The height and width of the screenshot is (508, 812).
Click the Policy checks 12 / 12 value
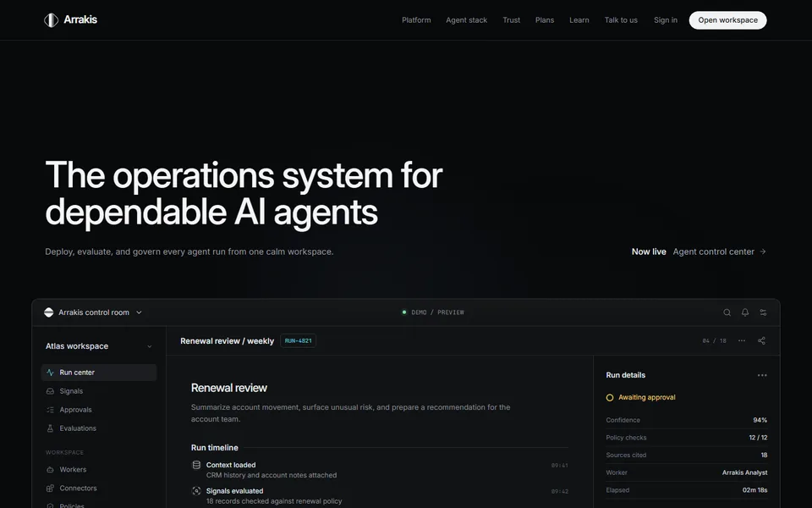click(758, 438)
